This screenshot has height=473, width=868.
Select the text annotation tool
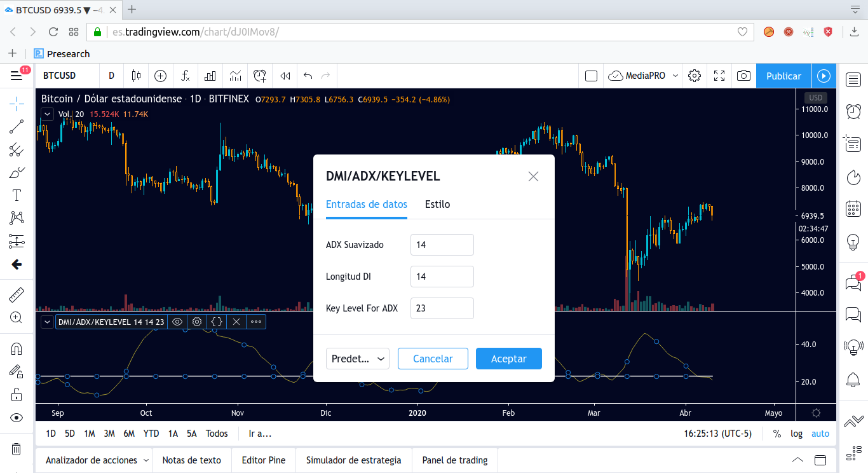16,195
